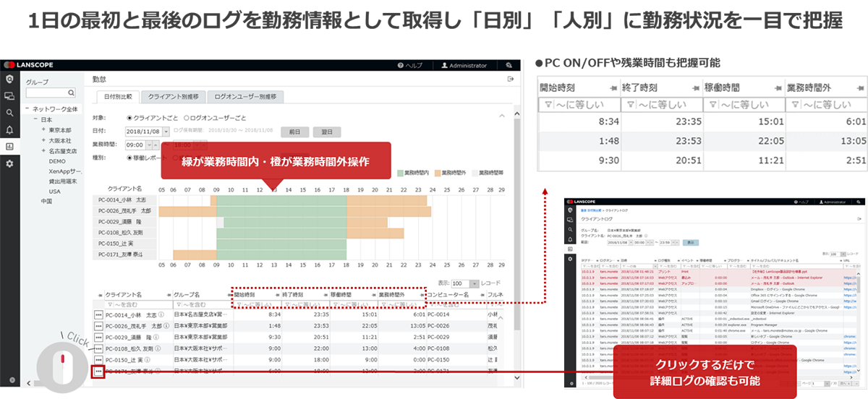The height and width of the screenshot is (399, 868).
Task: Select 中国 in the group tree
Action: [46, 201]
